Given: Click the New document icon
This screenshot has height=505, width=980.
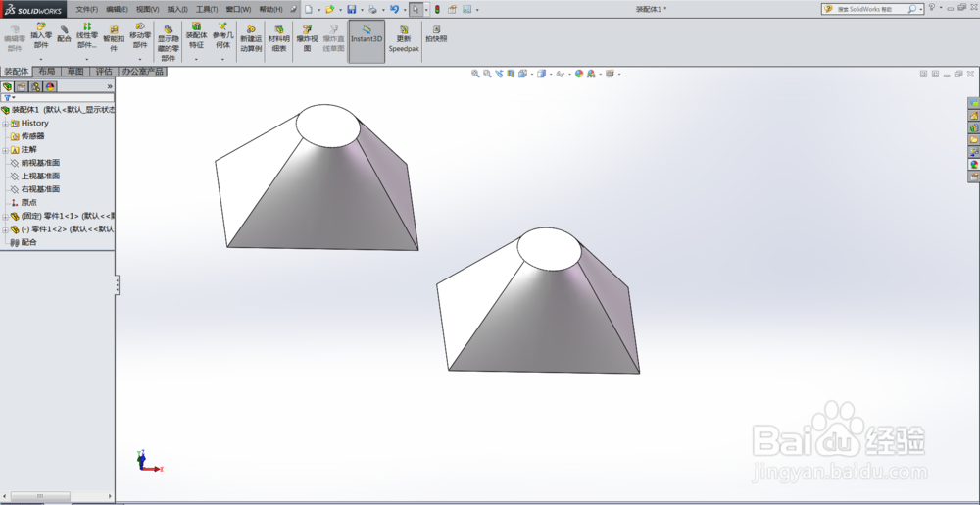Looking at the screenshot, I should (x=308, y=10).
